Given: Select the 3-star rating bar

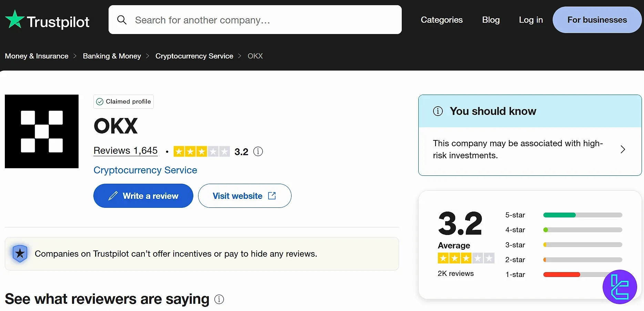Looking at the screenshot, I should (x=582, y=245).
